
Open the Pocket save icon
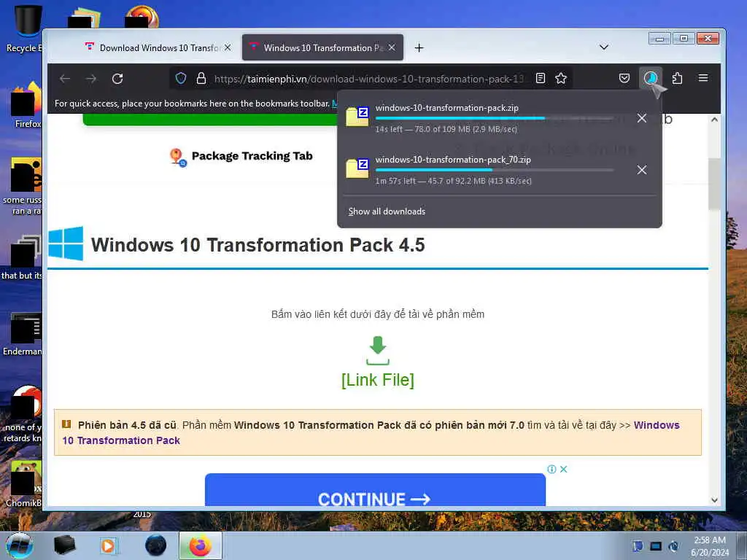624,78
